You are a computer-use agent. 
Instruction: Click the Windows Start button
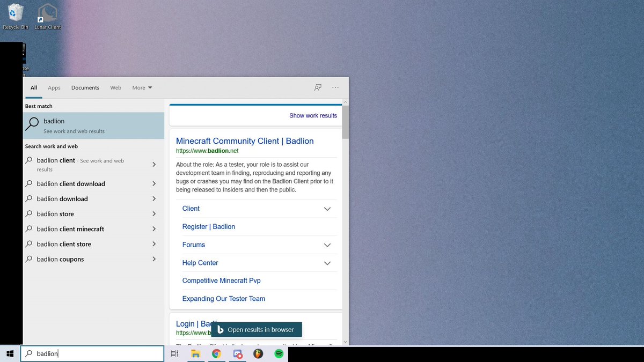10,354
